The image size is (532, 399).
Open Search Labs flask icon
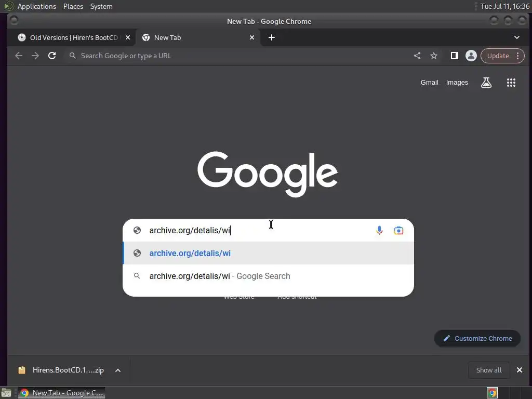coord(486,83)
